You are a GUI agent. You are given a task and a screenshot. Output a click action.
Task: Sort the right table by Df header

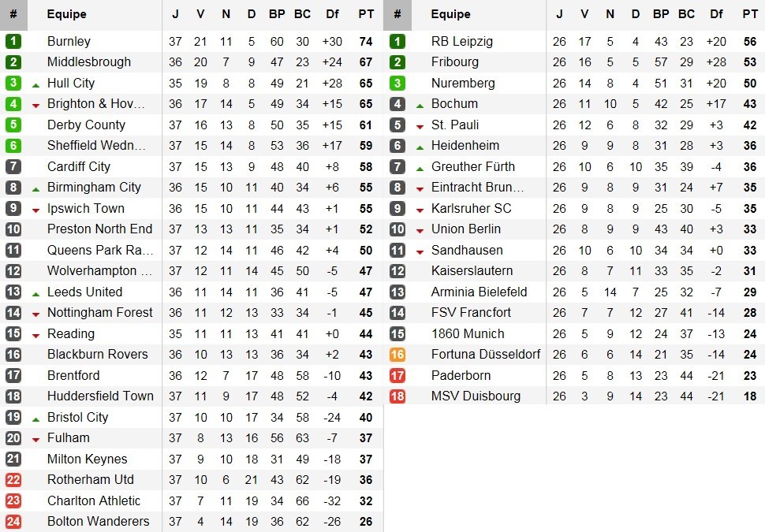pos(716,14)
